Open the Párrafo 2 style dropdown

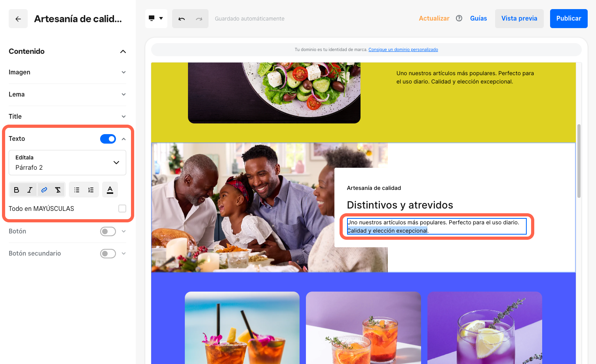pos(67,163)
